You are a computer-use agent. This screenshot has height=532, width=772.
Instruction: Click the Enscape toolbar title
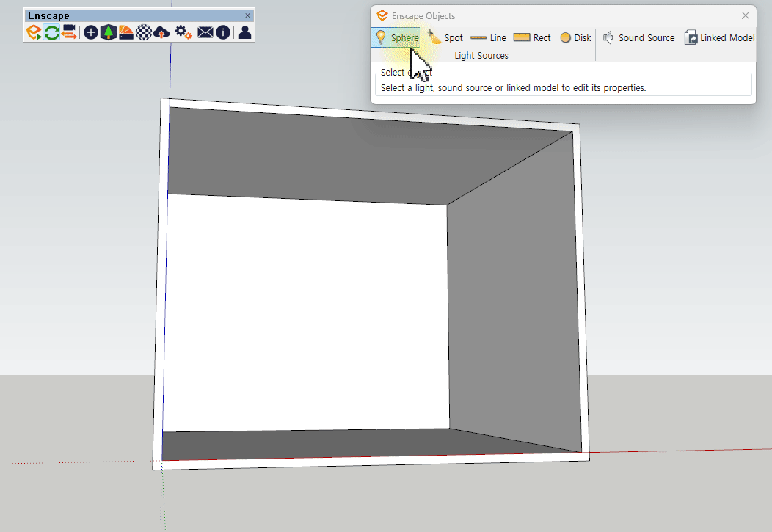[48, 15]
